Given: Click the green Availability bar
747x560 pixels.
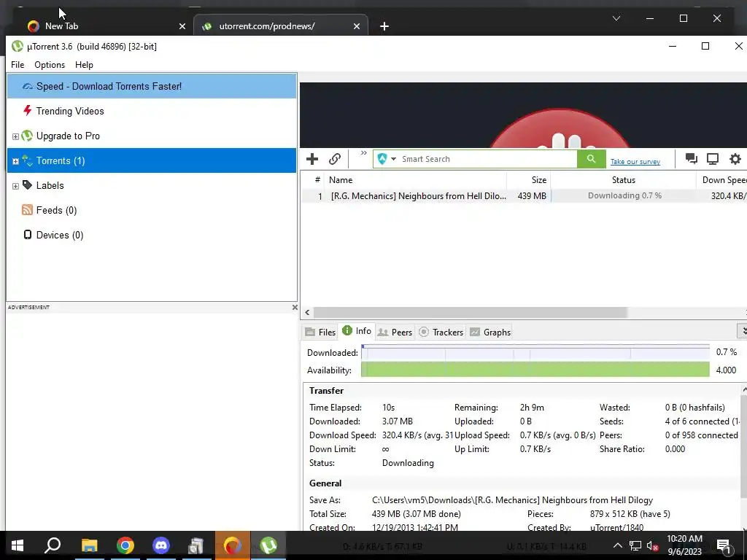Looking at the screenshot, I should point(535,370).
